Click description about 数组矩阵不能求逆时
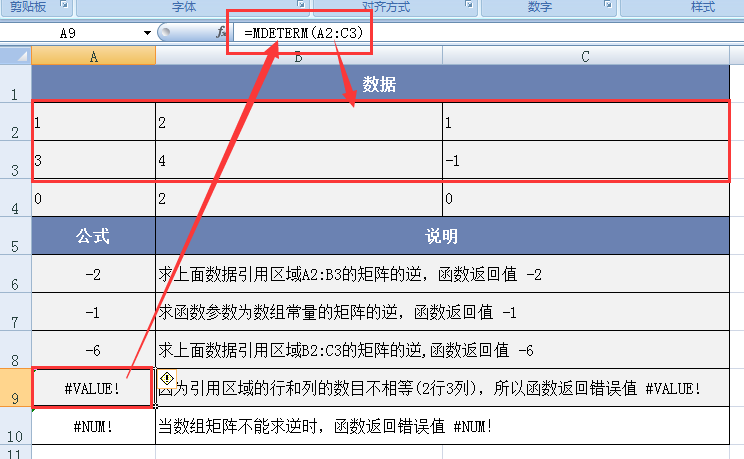 pos(442,426)
